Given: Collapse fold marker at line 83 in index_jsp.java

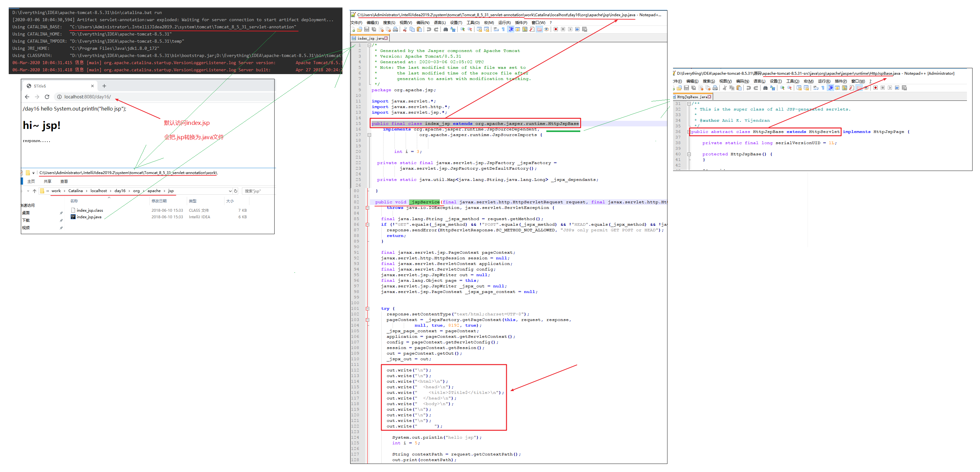Looking at the screenshot, I should (367, 208).
